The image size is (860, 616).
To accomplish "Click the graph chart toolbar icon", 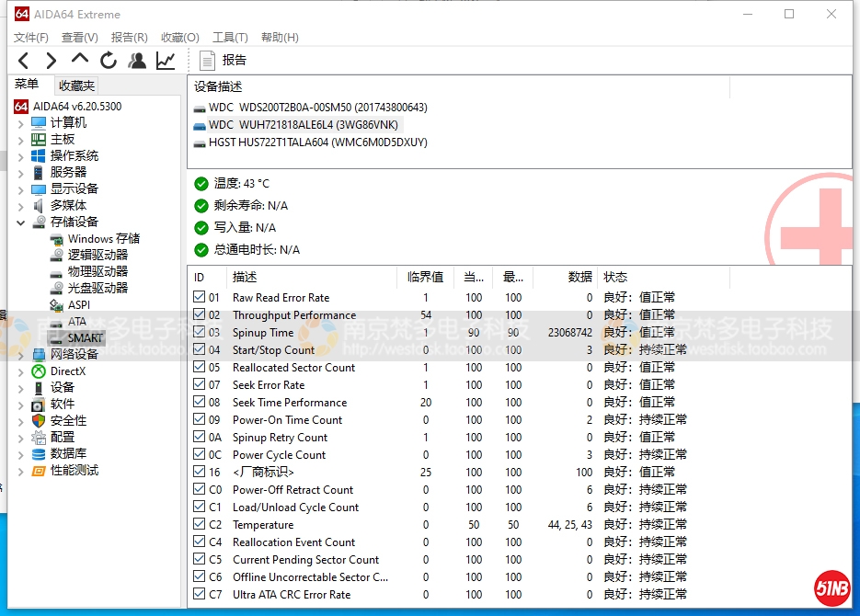I will [166, 61].
